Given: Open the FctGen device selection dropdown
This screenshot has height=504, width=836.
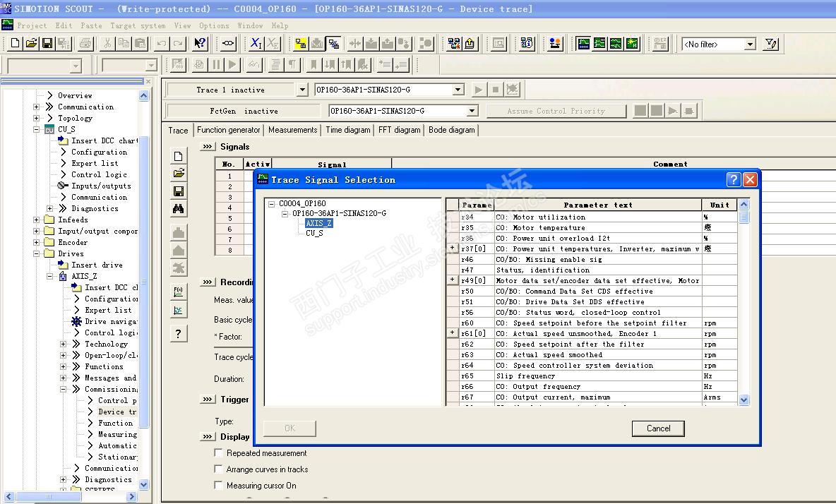Looking at the screenshot, I should (472, 111).
